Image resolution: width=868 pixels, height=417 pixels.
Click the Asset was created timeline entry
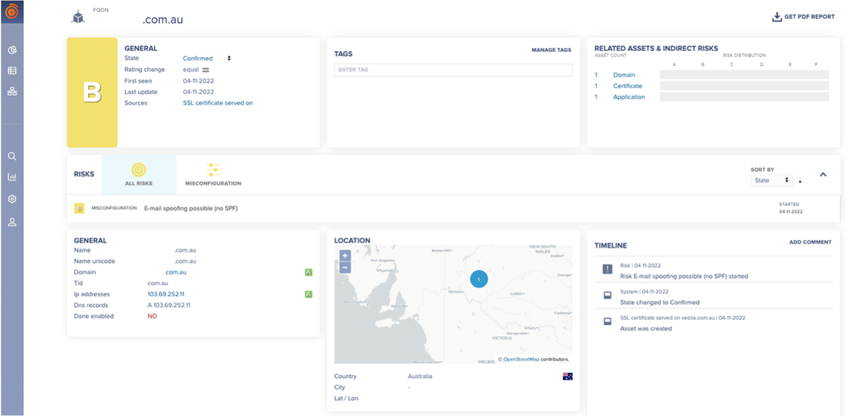click(646, 328)
